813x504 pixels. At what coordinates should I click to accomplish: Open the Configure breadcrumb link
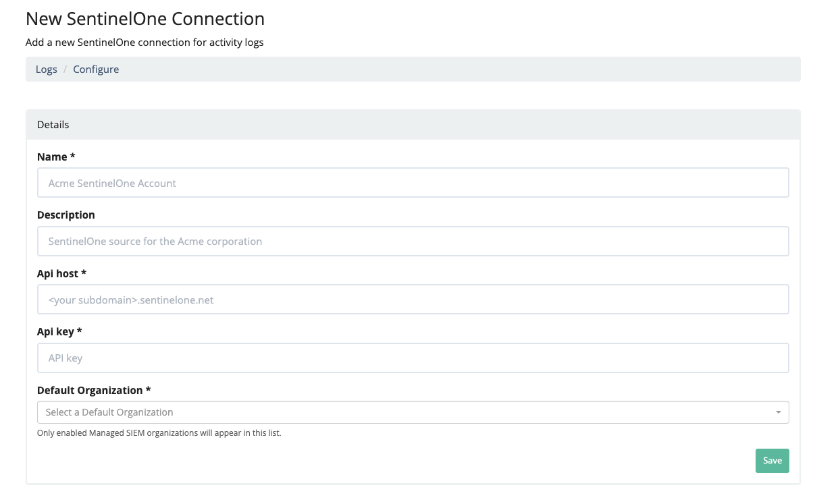pyautogui.click(x=96, y=69)
